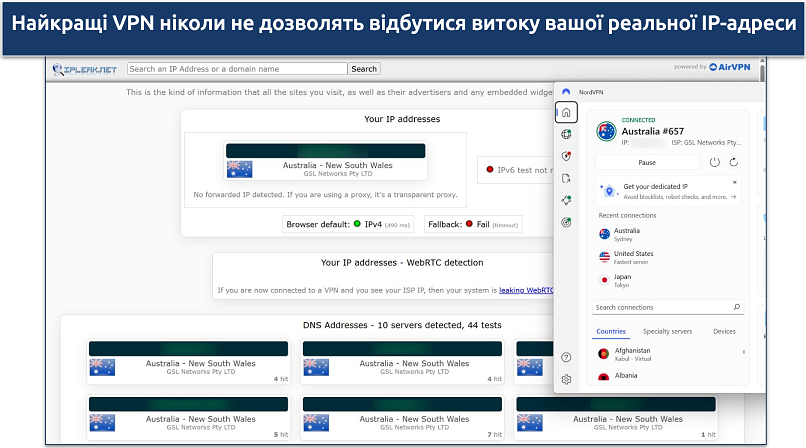Select the Countries tab

(610, 331)
